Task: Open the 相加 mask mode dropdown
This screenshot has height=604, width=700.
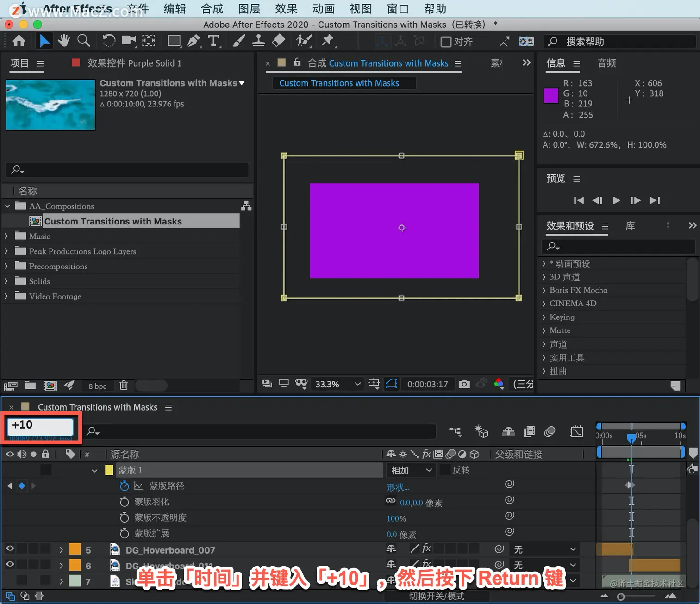Action: click(x=411, y=470)
